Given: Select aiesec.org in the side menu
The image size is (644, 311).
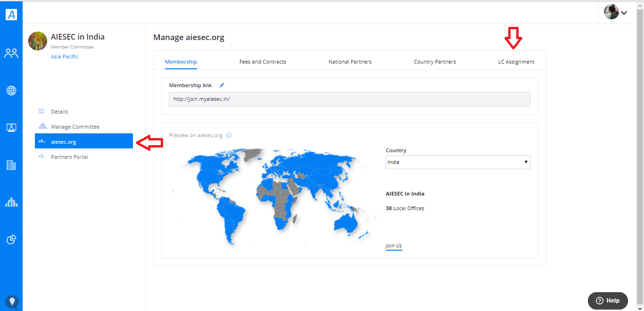Looking at the screenshot, I should [84, 141].
